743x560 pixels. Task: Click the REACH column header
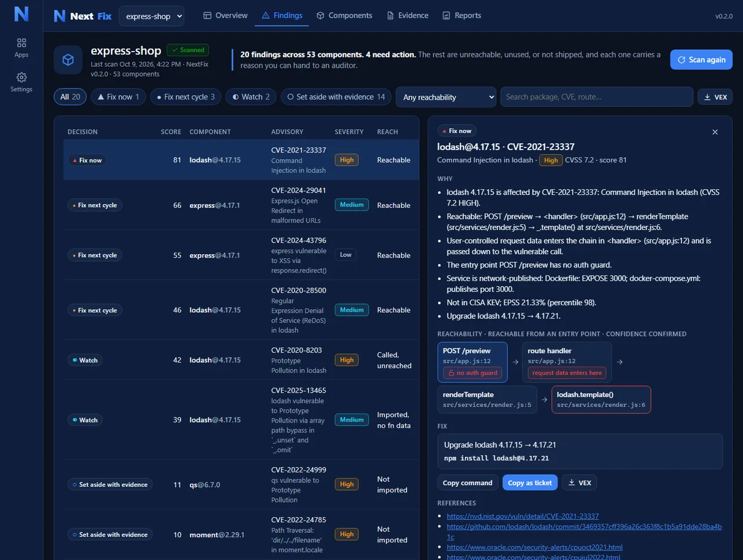pos(387,132)
